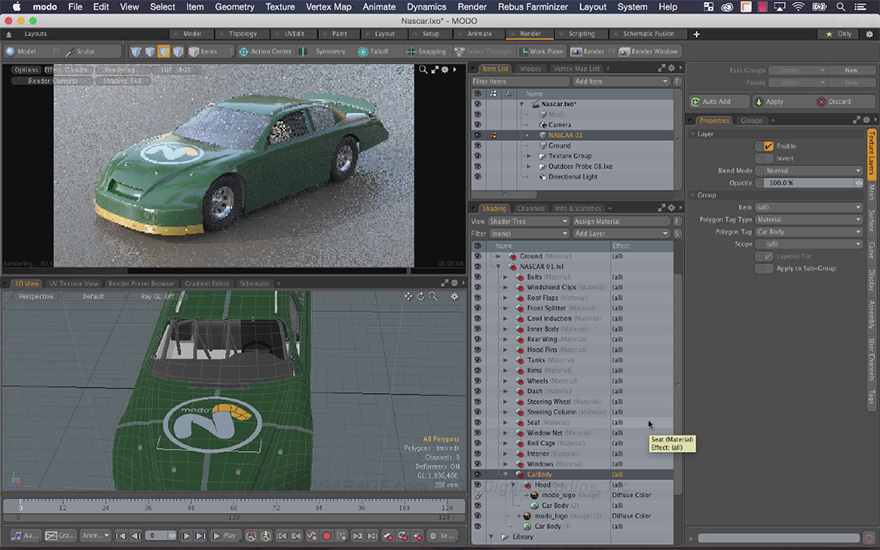Click the Assign Material button
Screen dimensions: 880x550
[x=621, y=221]
